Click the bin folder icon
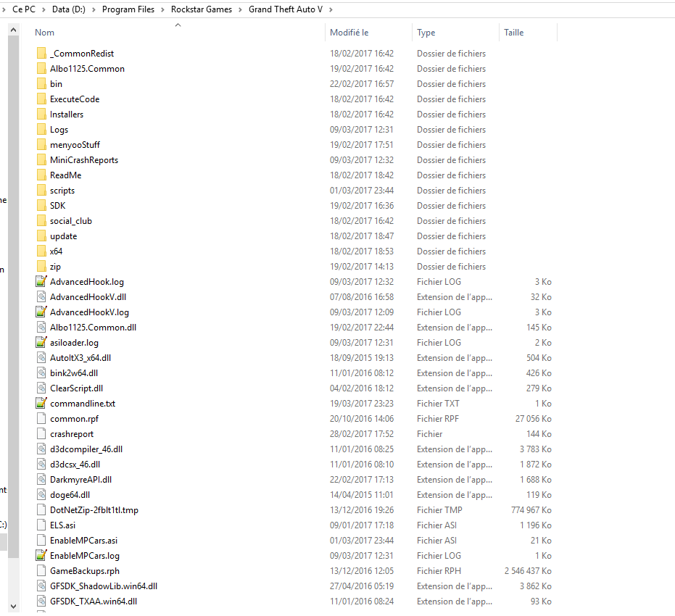 [41, 84]
